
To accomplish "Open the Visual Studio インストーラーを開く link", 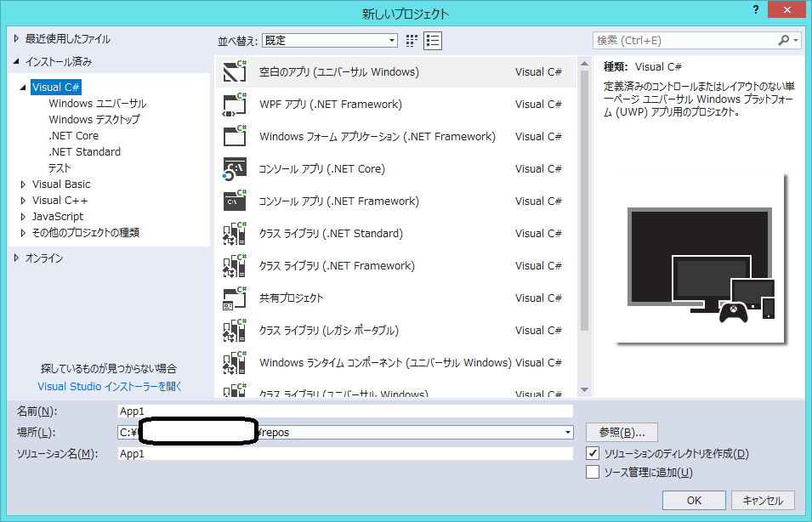I will point(110,386).
